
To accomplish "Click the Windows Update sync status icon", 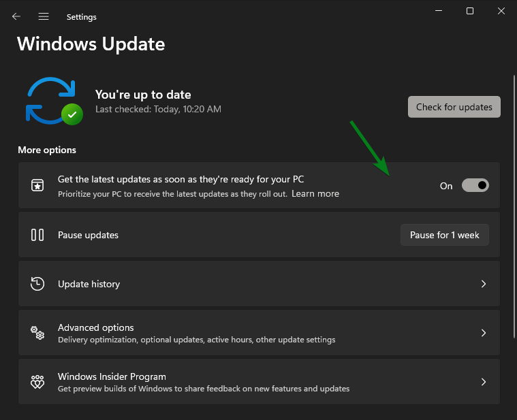I will [54, 101].
